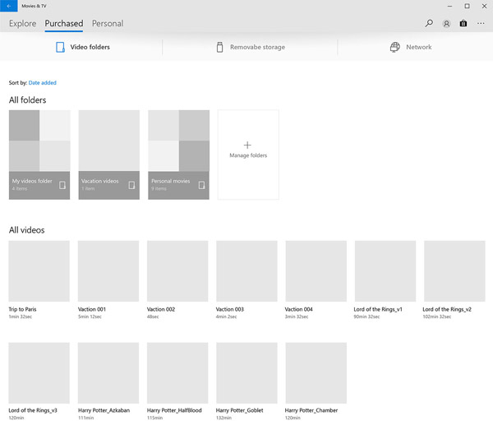Open Harry Potter_Azkaban thumbnail
This screenshot has height=448, width=493.
click(108, 373)
